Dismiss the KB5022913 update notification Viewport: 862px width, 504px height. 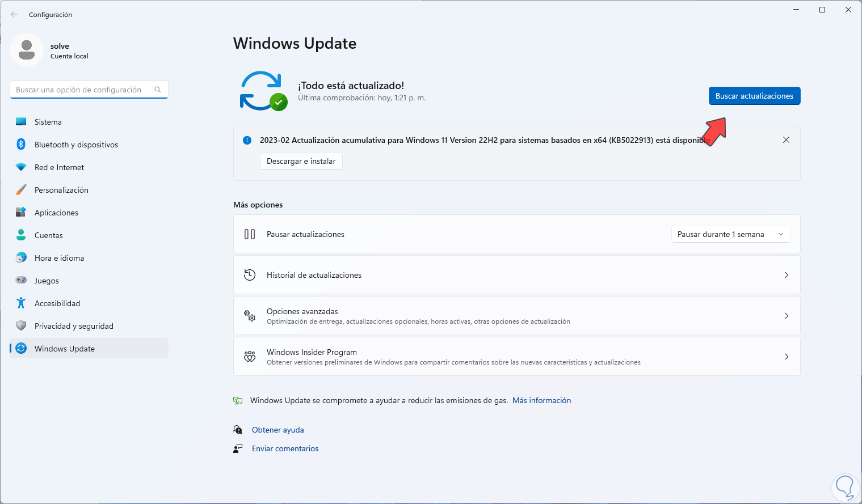point(786,140)
